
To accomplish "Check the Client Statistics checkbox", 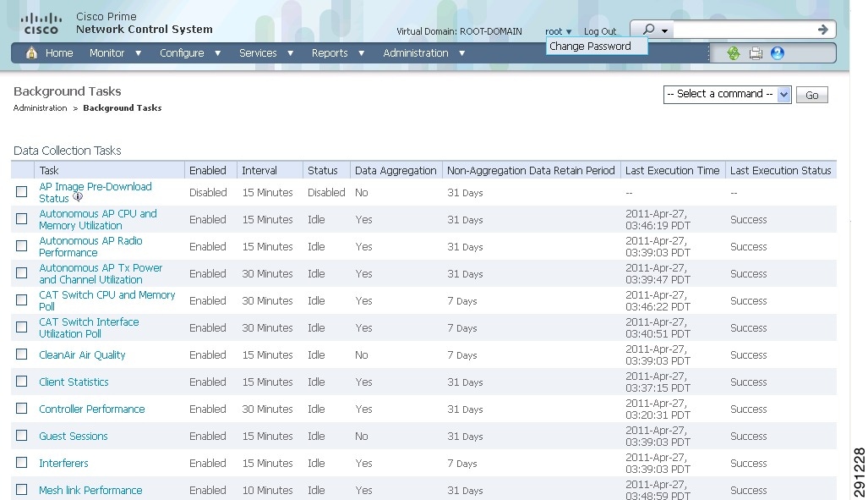I will 22,382.
